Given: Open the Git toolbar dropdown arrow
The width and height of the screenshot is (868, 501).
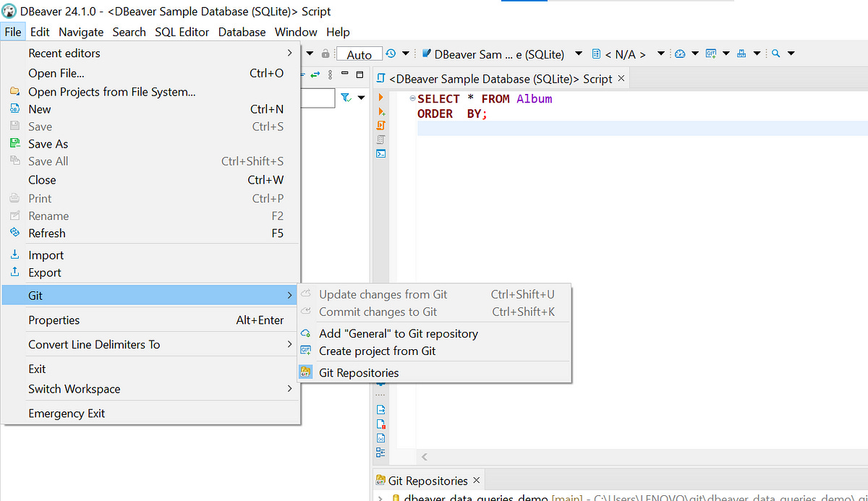Looking at the screenshot, I should point(726,53).
